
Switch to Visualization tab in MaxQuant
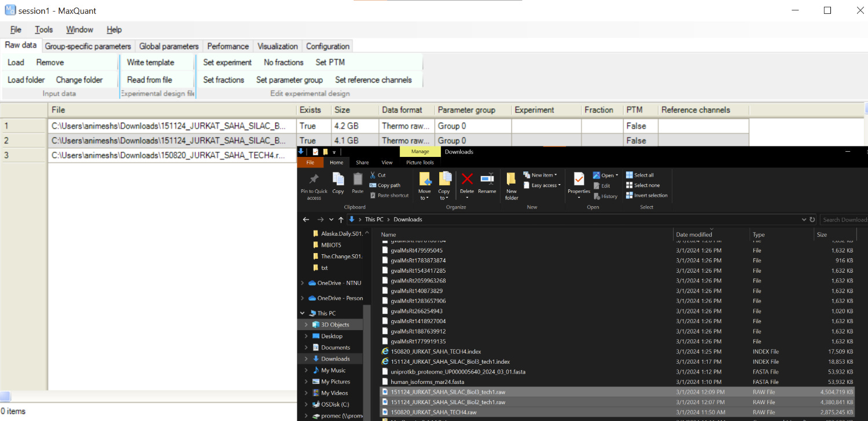pos(278,46)
